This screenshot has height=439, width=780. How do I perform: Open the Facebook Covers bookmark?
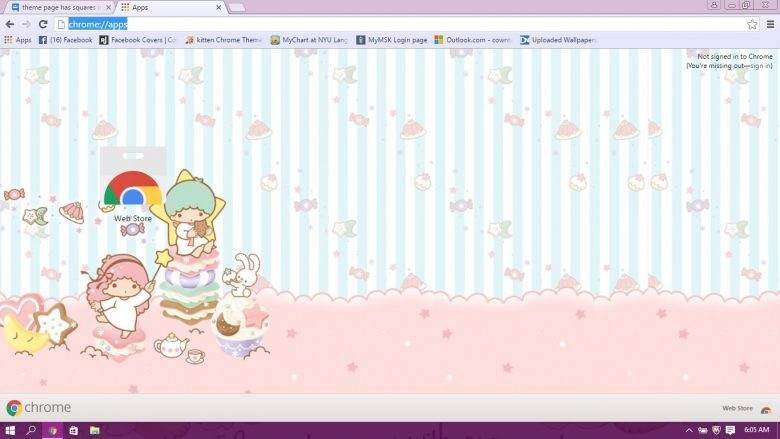[x=136, y=40]
